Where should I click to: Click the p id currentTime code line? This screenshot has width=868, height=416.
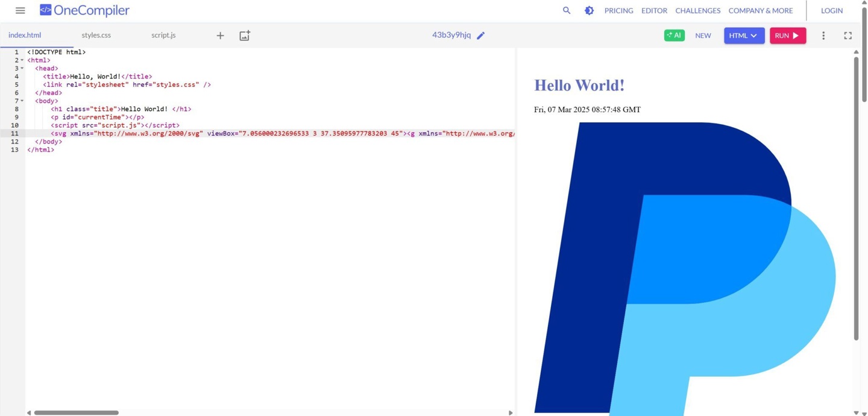tap(98, 118)
